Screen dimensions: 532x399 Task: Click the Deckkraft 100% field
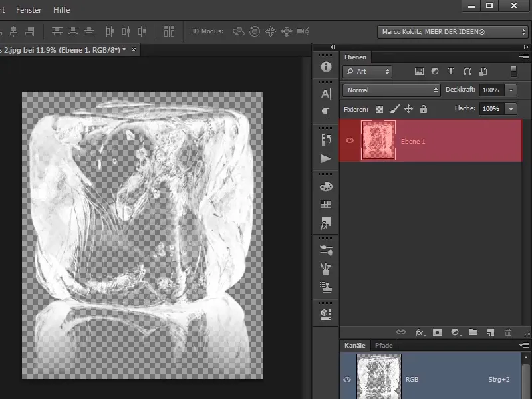tap(491, 90)
